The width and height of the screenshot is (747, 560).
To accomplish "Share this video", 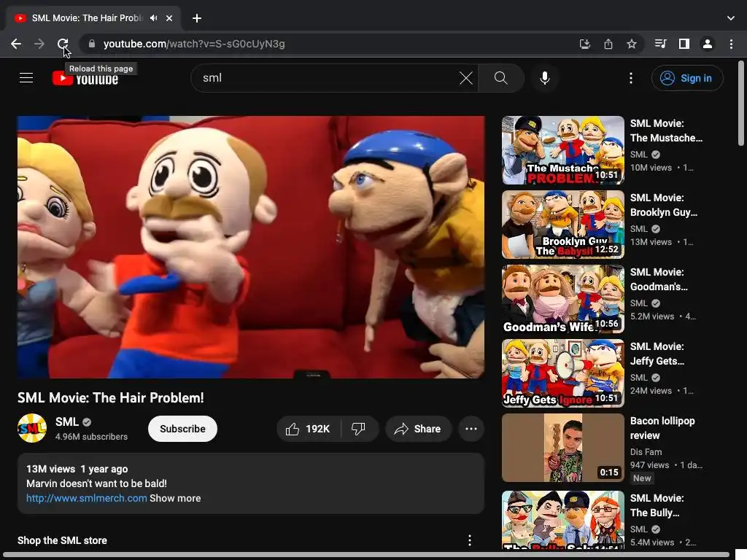I will 418,429.
